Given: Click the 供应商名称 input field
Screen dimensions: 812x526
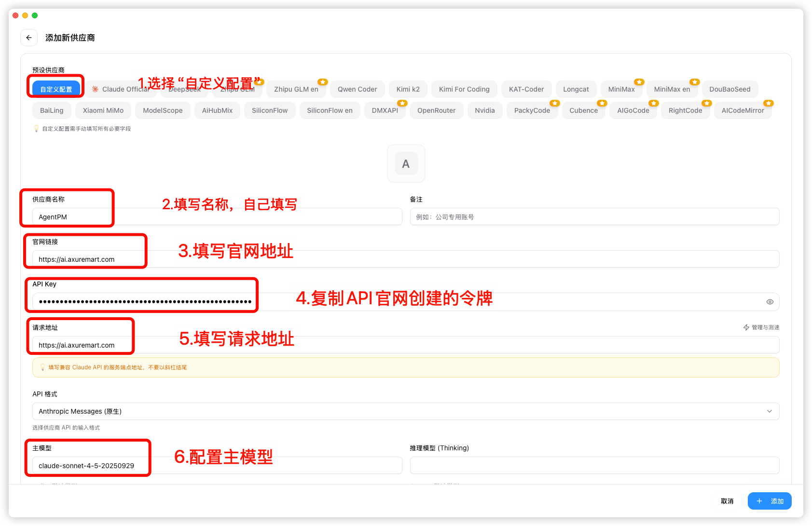Looking at the screenshot, I should tap(217, 217).
